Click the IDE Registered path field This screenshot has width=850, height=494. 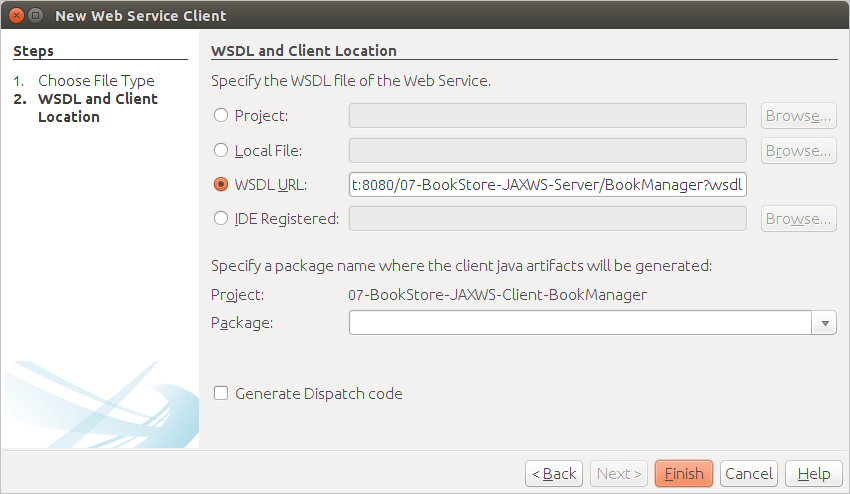pyautogui.click(x=548, y=219)
